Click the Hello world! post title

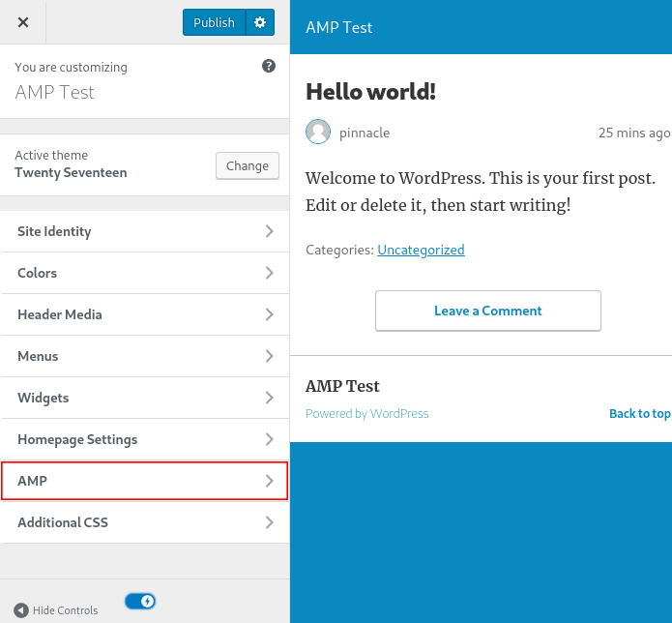[370, 92]
